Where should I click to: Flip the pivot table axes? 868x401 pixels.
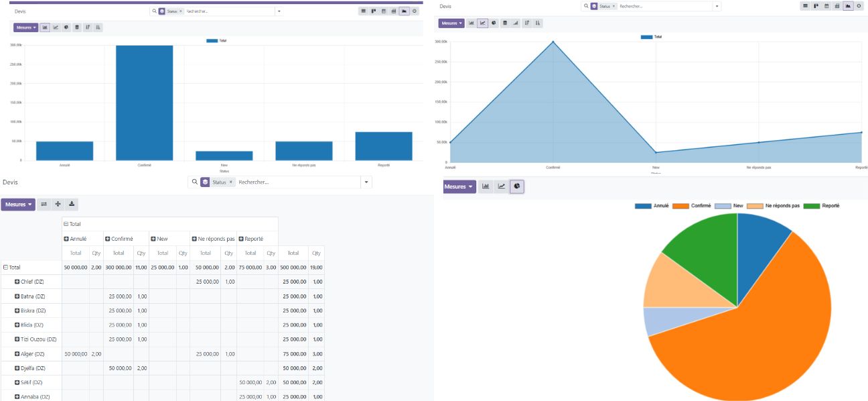coord(44,204)
